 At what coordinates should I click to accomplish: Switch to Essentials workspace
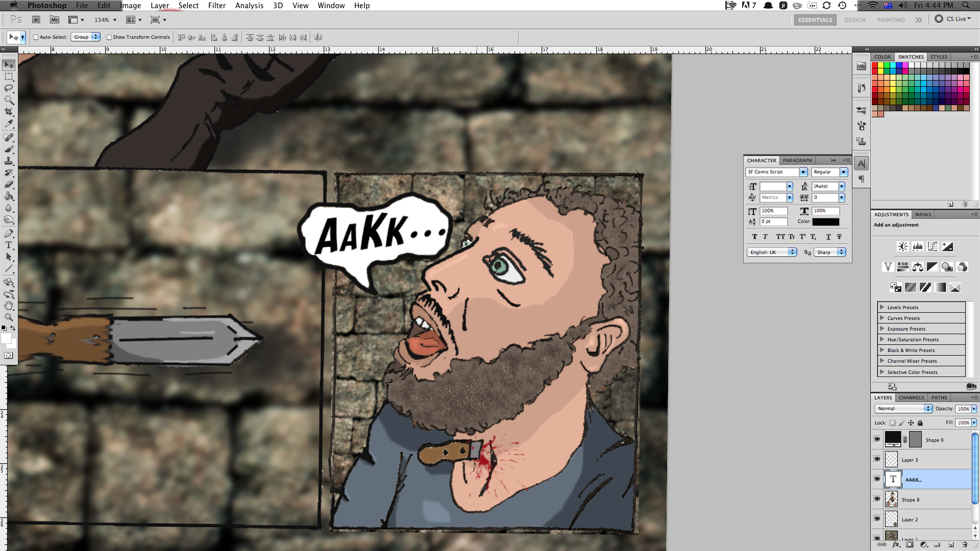tap(815, 20)
